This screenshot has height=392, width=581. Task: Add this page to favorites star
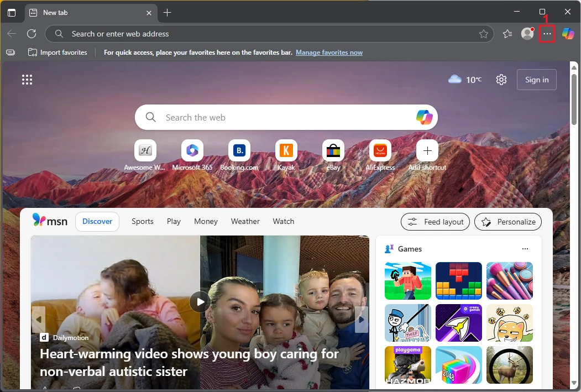484,34
